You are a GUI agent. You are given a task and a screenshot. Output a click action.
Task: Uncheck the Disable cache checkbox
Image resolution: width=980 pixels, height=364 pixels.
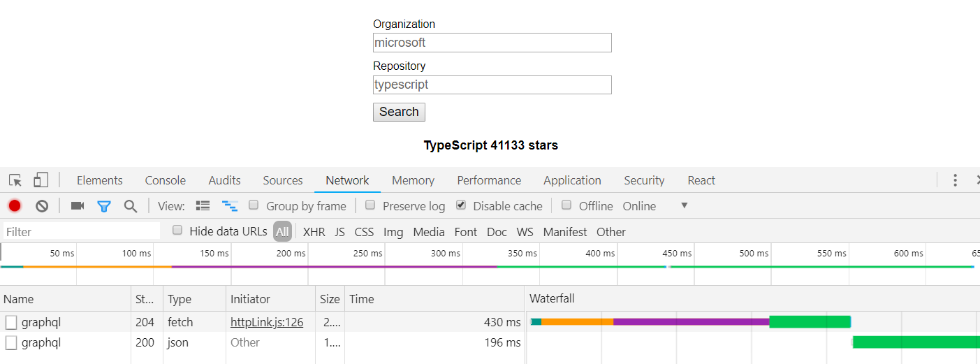pyautogui.click(x=461, y=205)
